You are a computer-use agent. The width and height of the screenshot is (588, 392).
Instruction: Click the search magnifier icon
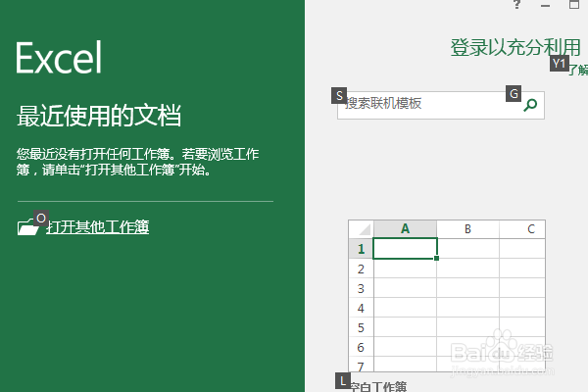[530, 105]
